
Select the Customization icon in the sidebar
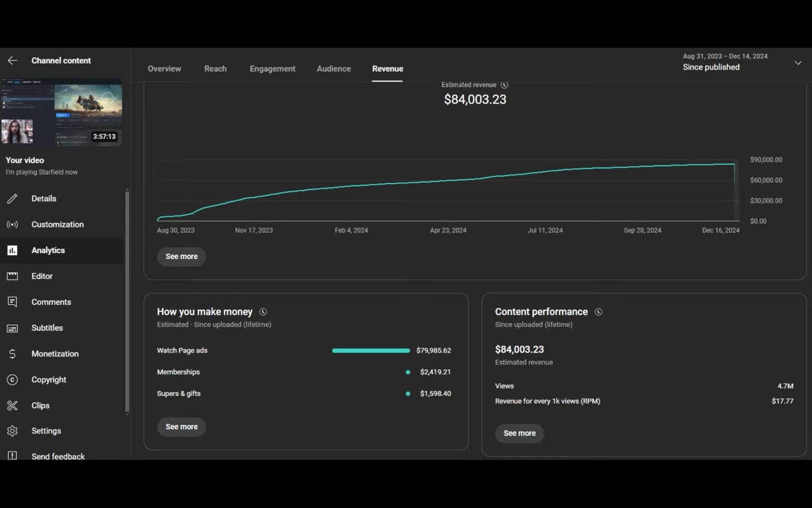(x=12, y=224)
